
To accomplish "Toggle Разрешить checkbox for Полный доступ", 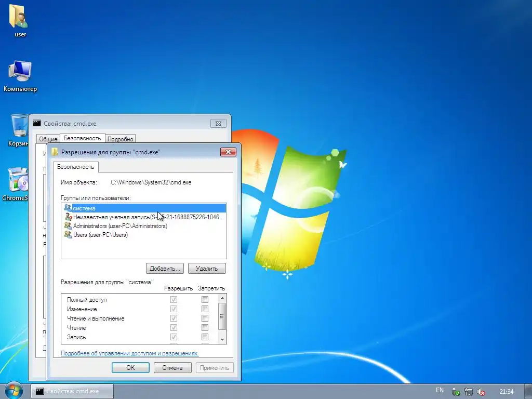I will click(174, 300).
